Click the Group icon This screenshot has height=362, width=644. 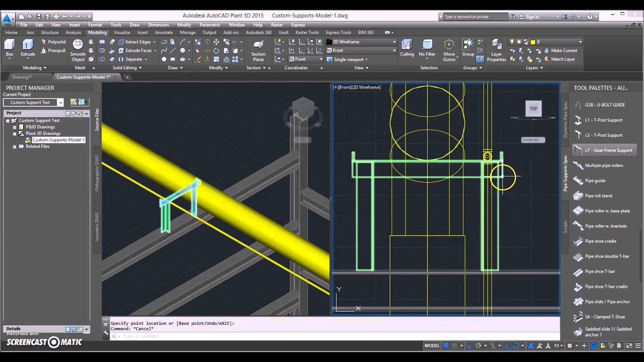coord(468,47)
